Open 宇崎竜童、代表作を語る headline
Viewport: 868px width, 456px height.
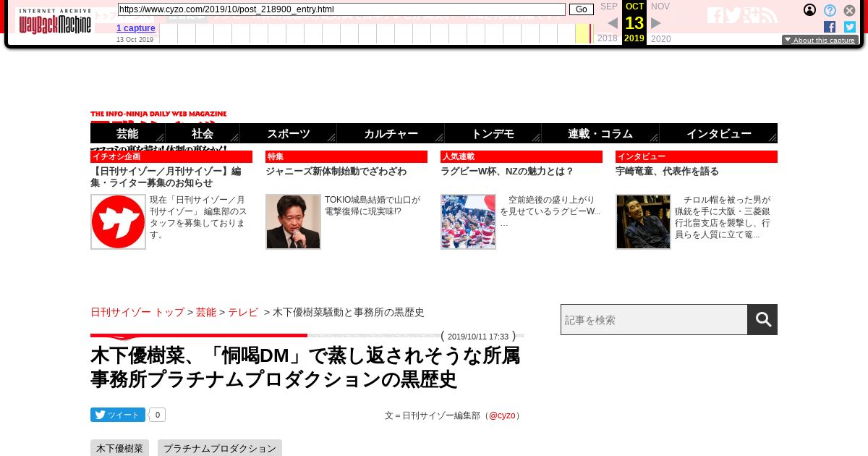(x=668, y=172)
